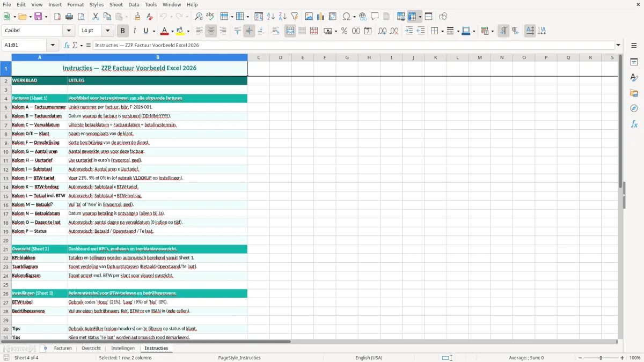Viewport: 644px width, 362px height.
Task: Insert a comment
Action: click(375, 17)
